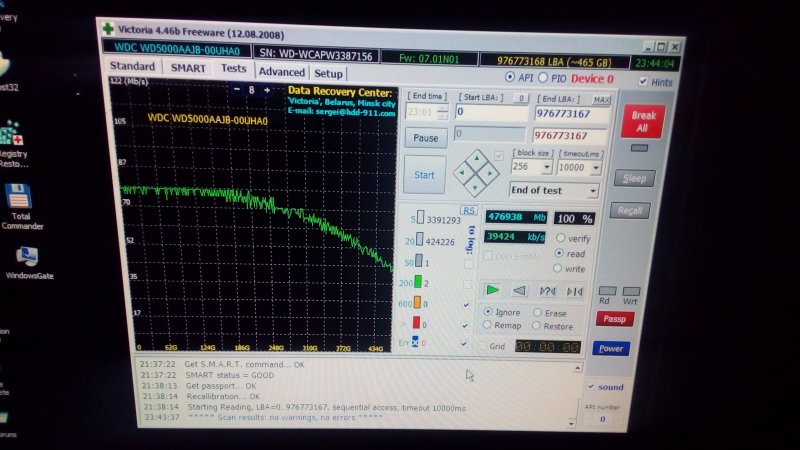800x450 pixels.
Task: Click the jump-to-unknown '?' seek icon
Action: coord(547,291)
